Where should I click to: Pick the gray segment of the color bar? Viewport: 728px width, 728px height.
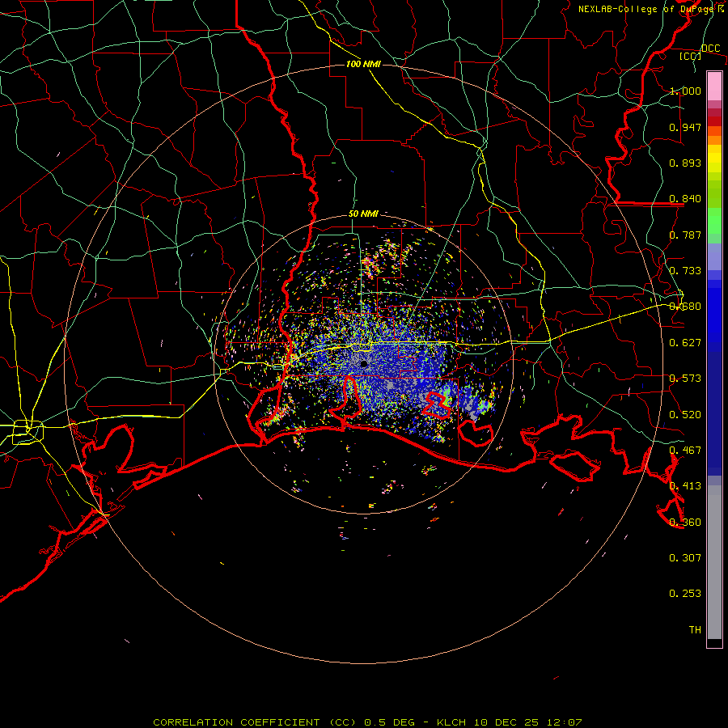point(714,562)
